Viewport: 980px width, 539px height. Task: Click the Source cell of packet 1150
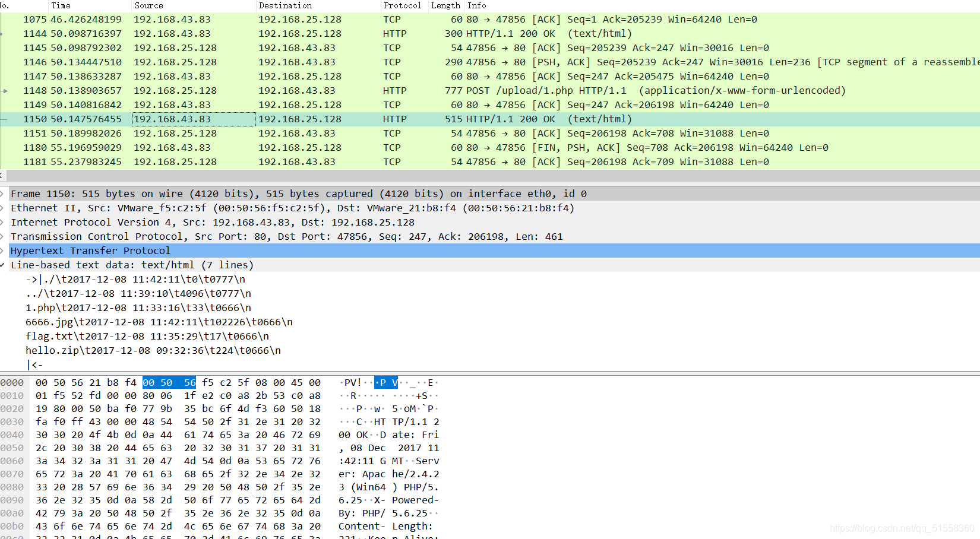pyautogui.click(x=194, y=119)
